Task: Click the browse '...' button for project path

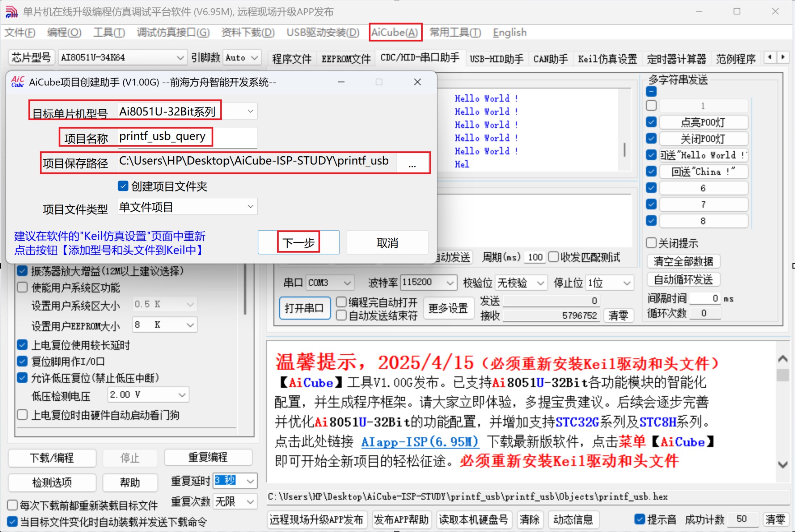Action: [x=412, y=164]
